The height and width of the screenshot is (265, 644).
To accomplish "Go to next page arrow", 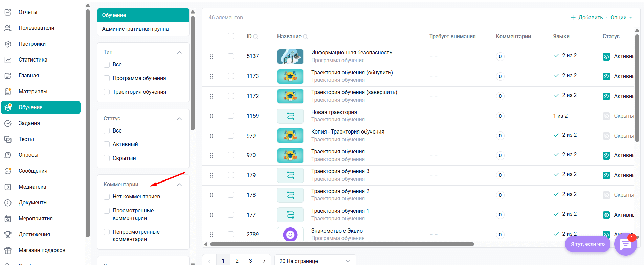I will coord(264,261).
